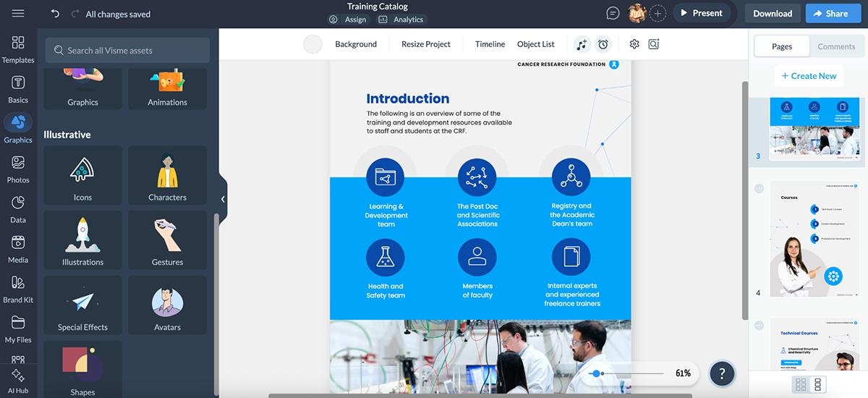Open the Graphics asset category
868x398 pixels.
point(82,88)
